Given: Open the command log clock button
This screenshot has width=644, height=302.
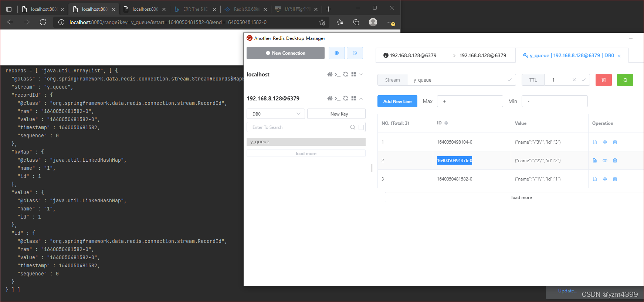Looking at the screenshot, I should [x=355, y=53].
